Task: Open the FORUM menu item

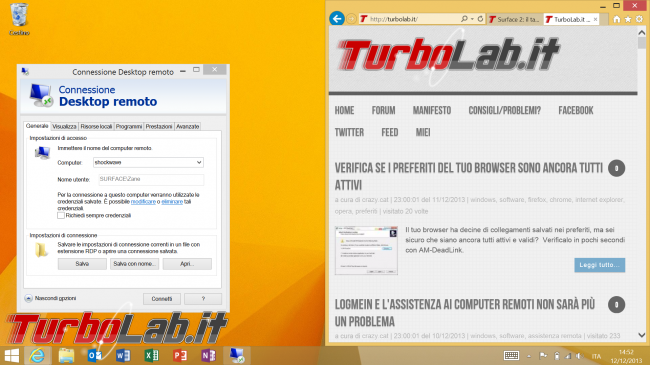Action: (383, 110)
